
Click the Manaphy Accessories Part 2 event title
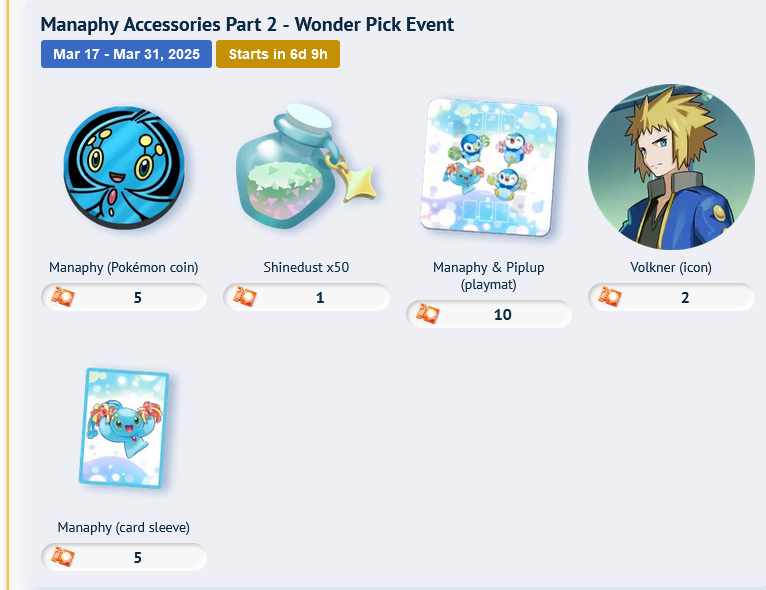247,24
